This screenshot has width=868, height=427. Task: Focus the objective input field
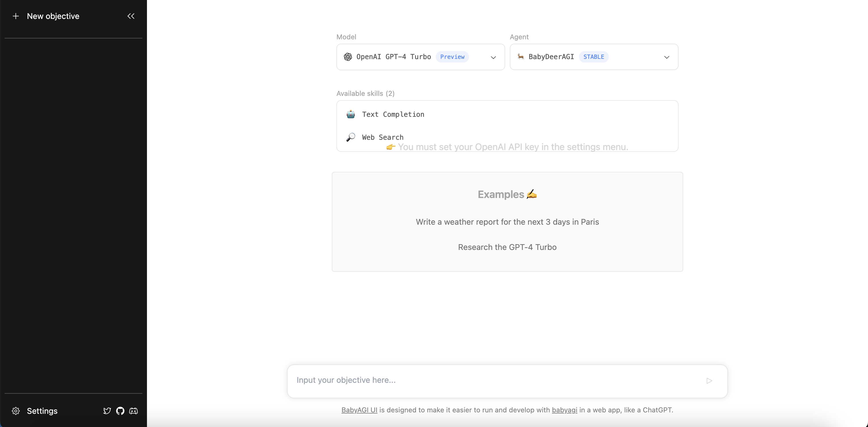[x=495, y=380]
